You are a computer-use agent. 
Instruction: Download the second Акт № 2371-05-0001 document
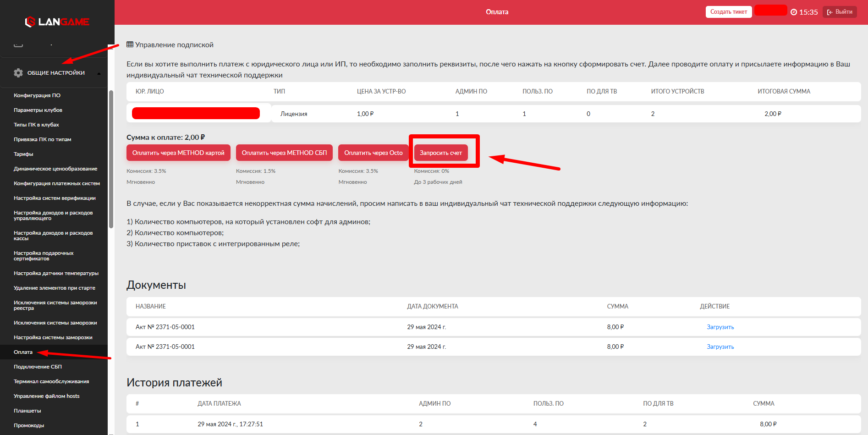pos(720,347)
